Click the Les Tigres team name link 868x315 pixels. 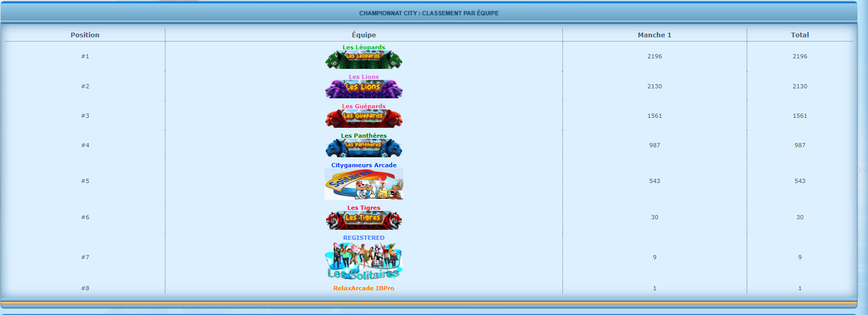[x=363, y=208]
